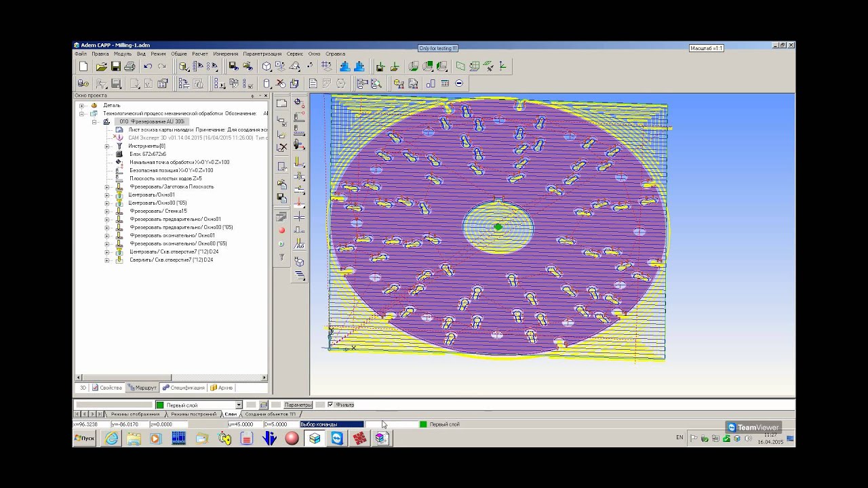Open the Первый слой layer dropdown
The height and width of the screenshot is (488, 868).
[238, 405]
